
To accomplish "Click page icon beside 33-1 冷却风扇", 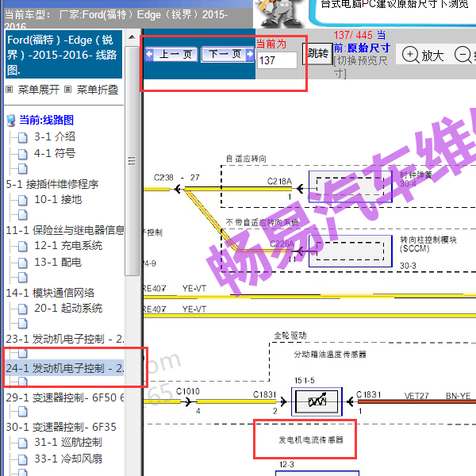I will [22, 459].
